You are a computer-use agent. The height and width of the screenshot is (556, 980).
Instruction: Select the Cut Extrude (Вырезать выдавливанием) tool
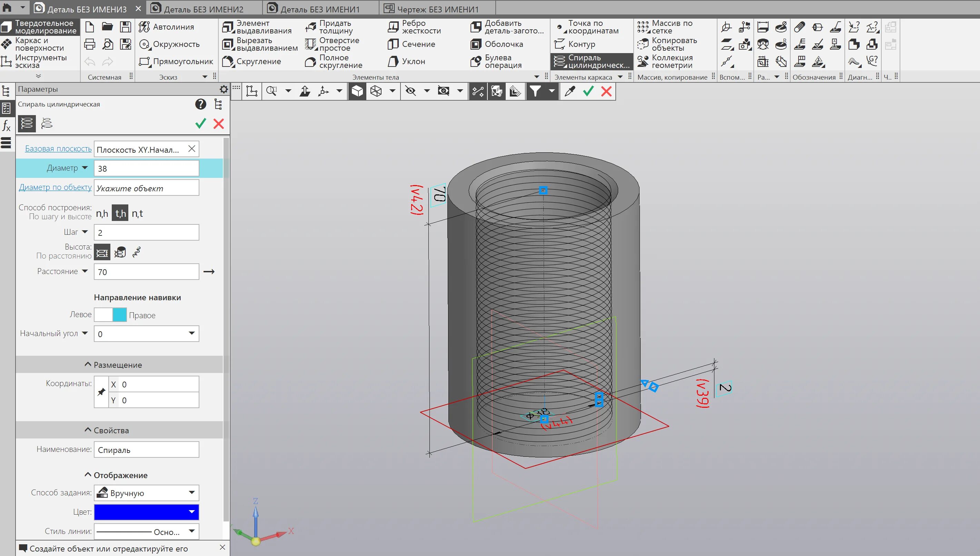(228, 44)
